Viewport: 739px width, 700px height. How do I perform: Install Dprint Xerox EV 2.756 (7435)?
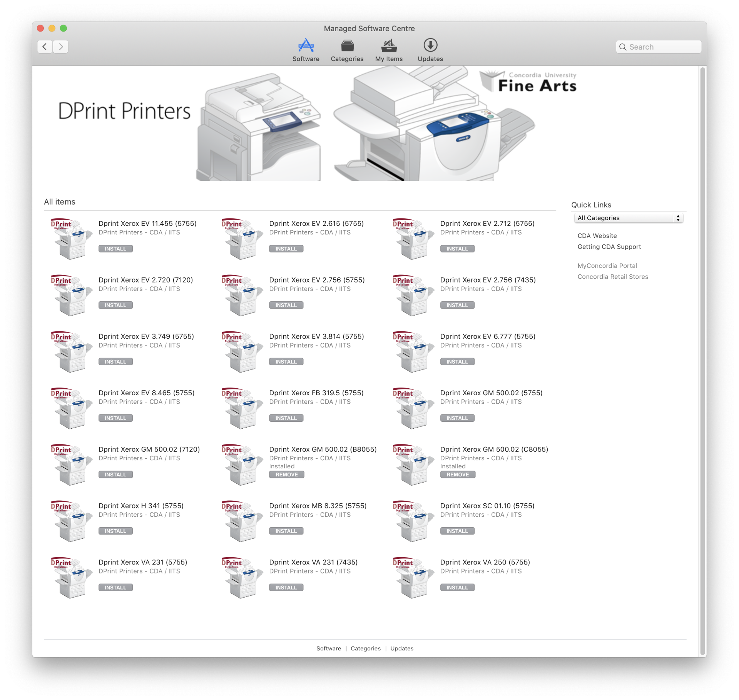pos(457,306)
